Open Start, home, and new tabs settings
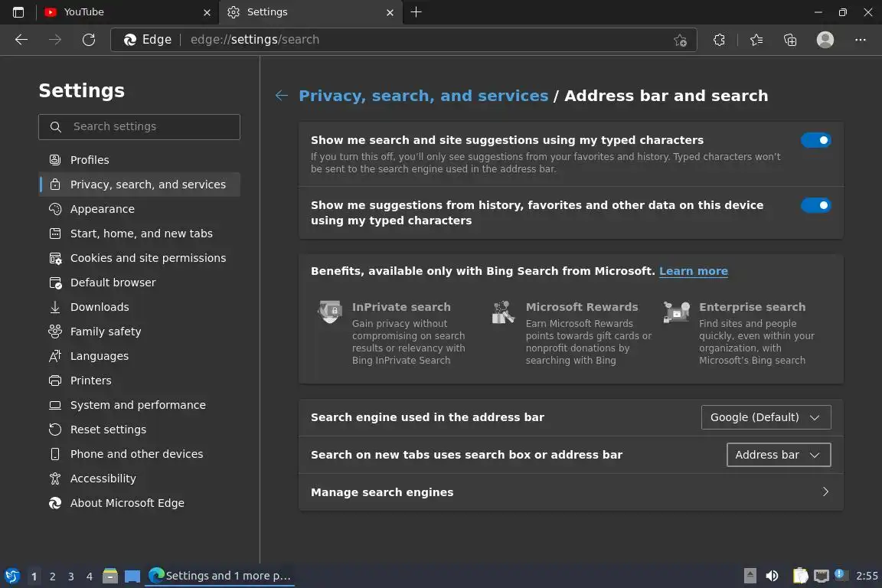This screenshot has width=882, height=588. click(x=139, y=234)
